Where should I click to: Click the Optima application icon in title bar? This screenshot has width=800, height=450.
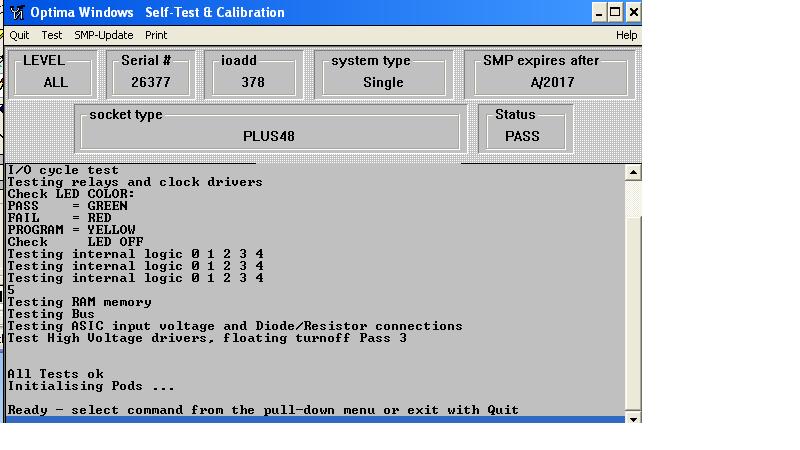point(17,12)
